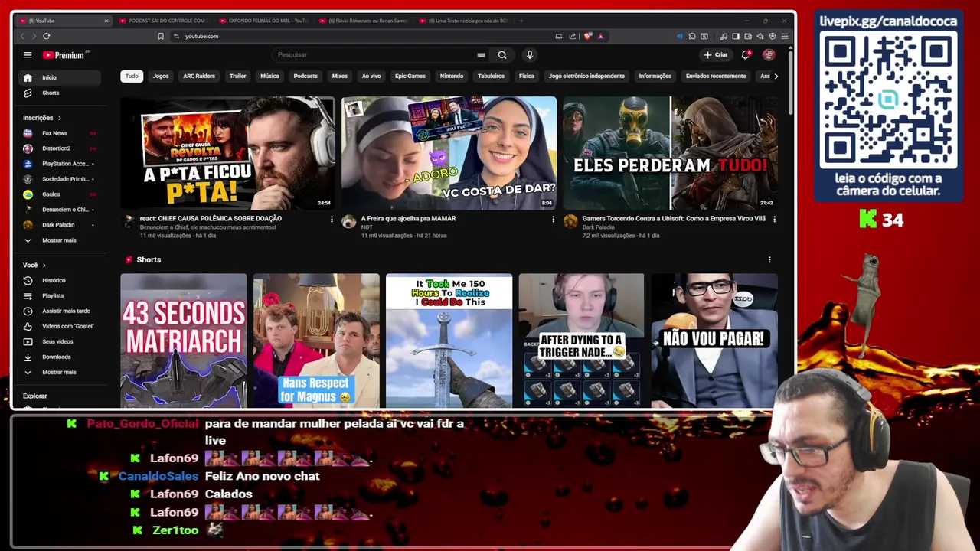The image size is (980, 551).
Task: Start voice search with microphone icon
Action: pos(529,55)
